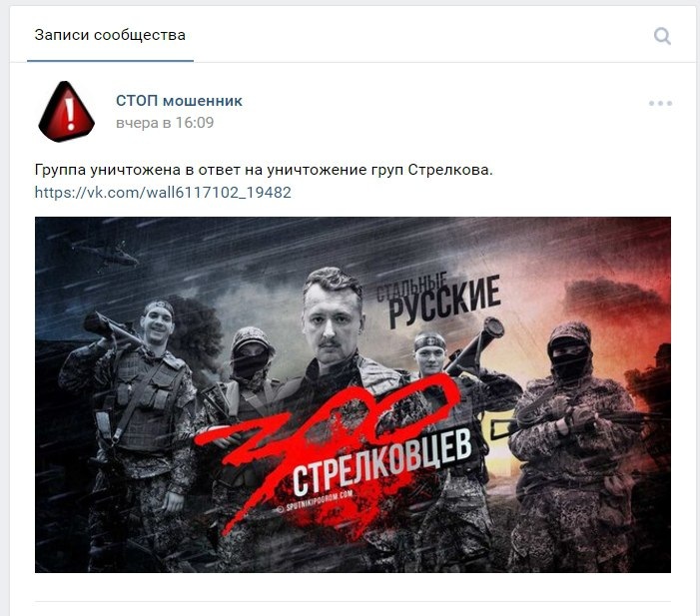The width and height of the screenshot is (700, 616).
Task: Click the РУССКИЕ caption in the image
Action: [x=444, y=302]
